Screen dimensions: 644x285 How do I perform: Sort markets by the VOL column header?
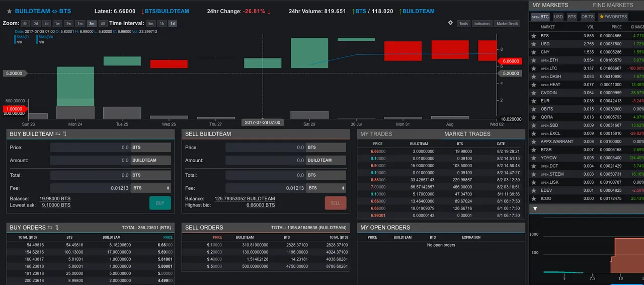590,27
